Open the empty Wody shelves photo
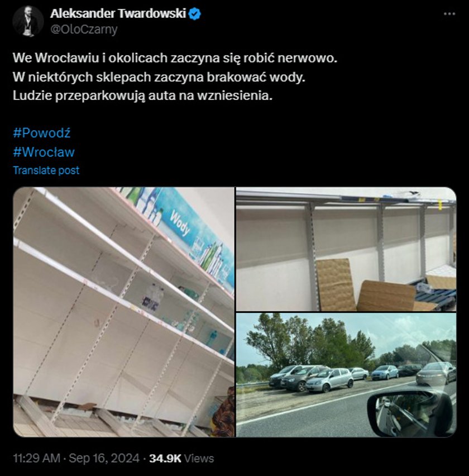 tap(124, 312)
